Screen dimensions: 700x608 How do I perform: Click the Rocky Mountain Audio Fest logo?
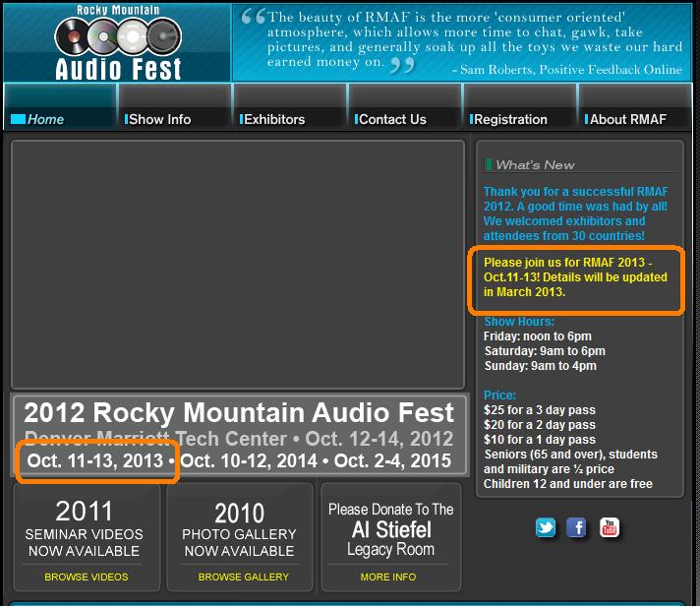point(118,43)
